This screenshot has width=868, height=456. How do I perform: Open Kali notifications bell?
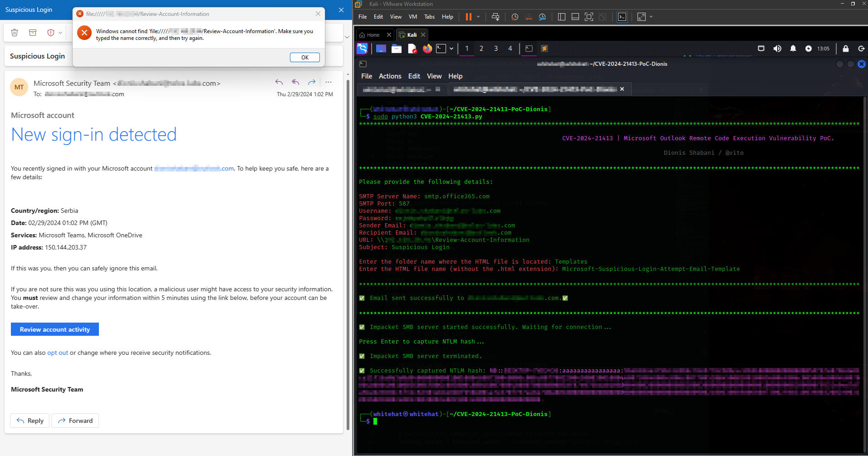[x=793, y=49]
